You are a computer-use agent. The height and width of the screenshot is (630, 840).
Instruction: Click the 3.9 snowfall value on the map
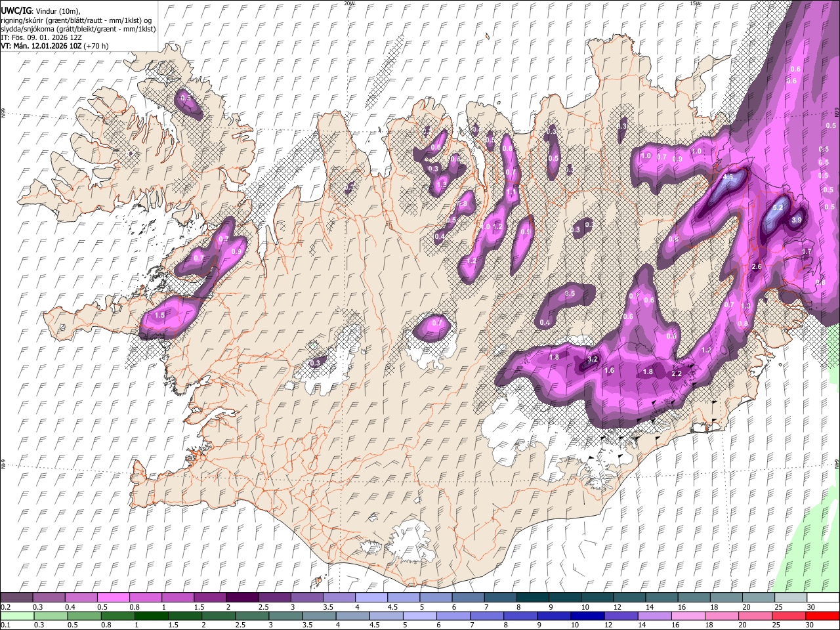coord(797,220)
